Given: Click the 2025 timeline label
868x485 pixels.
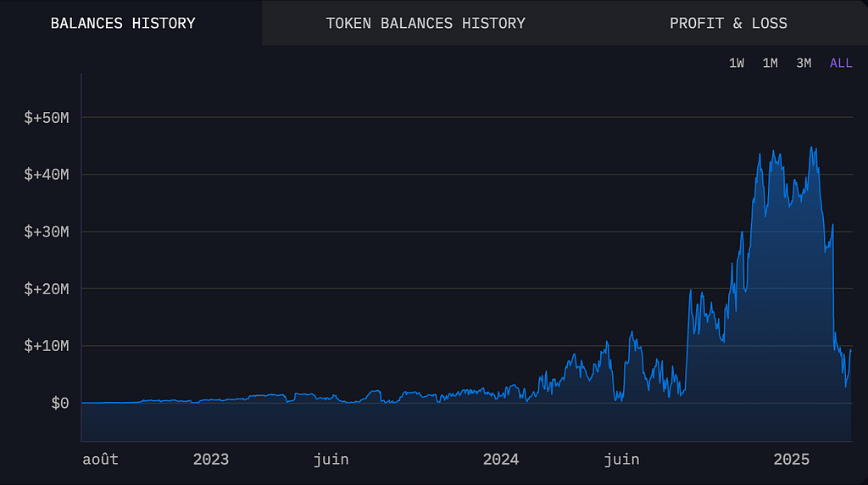Looking at the screenshot, I should coord(792,460).
